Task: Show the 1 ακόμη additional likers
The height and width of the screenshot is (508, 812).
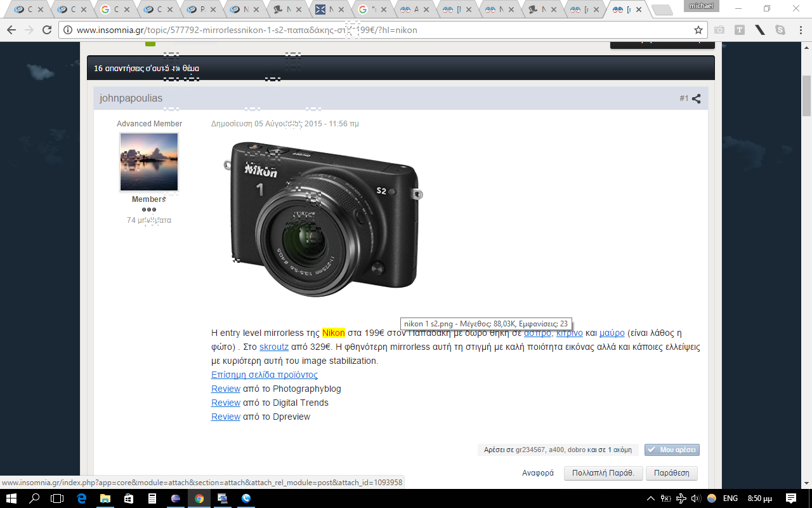Action: [x=620, y=450]
